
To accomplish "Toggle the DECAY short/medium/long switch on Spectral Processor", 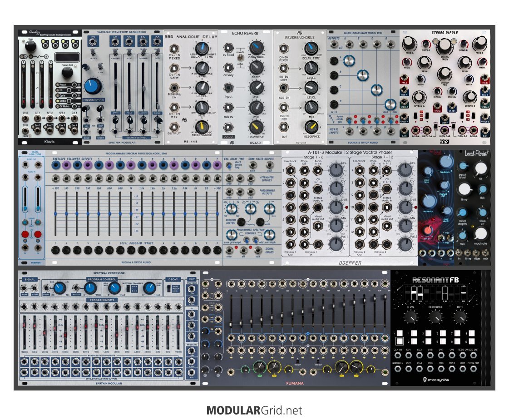I will 169,288.
